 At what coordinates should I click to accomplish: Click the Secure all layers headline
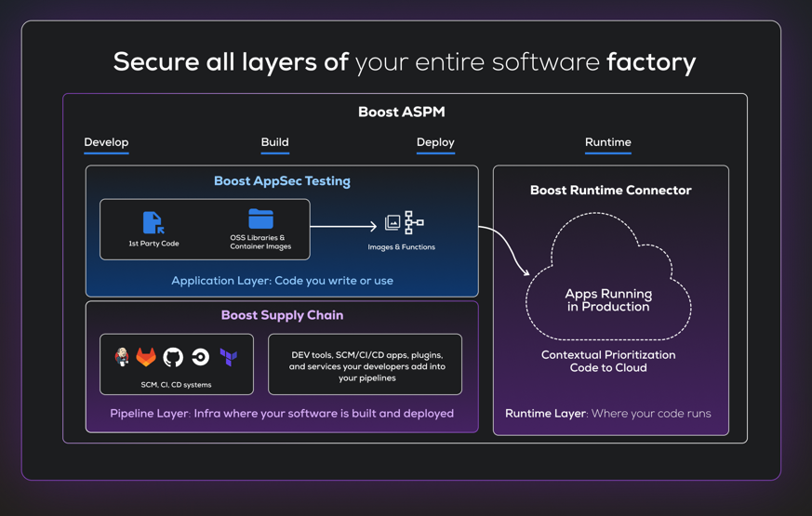405,62
